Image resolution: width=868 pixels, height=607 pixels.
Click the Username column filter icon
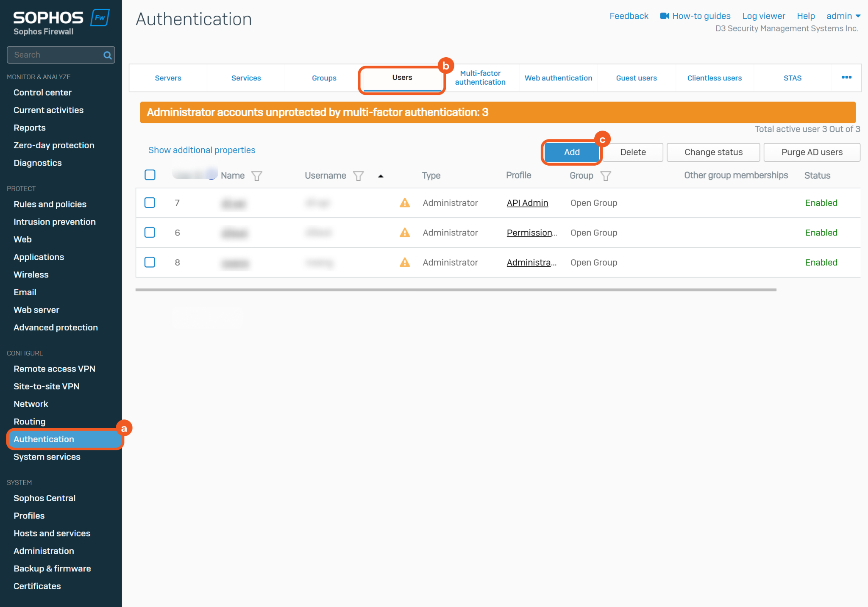358,176
